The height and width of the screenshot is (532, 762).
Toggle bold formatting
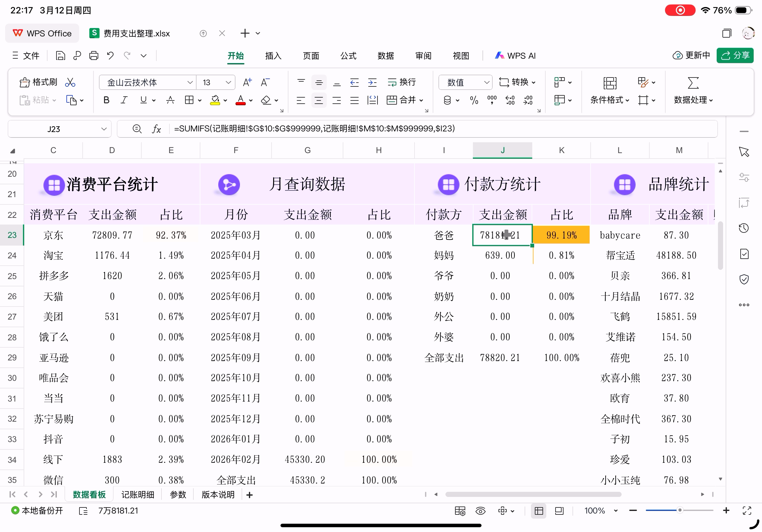tap(106, 100)
